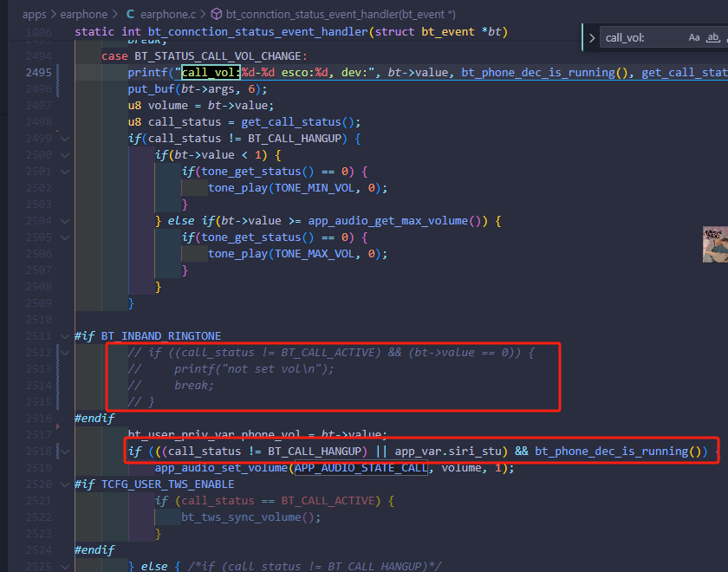Click the #endif directive on line 2516
Viewport: 728px width, 572px height.
(94, 419)
